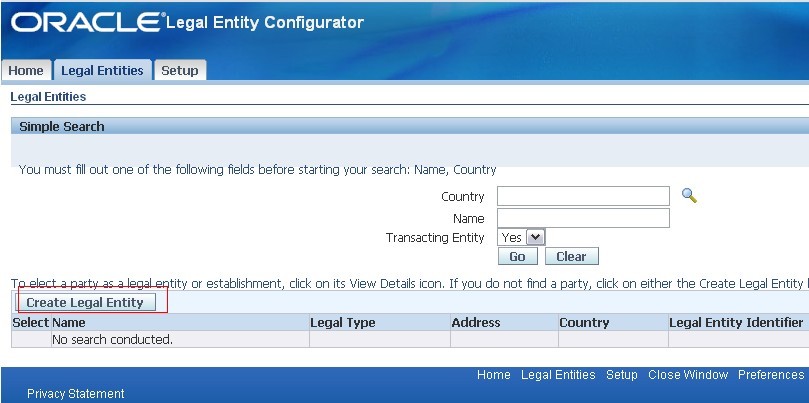Follow the footer Legal Entities link
Screen dimensions: 809x403
[x=558, y=375]
